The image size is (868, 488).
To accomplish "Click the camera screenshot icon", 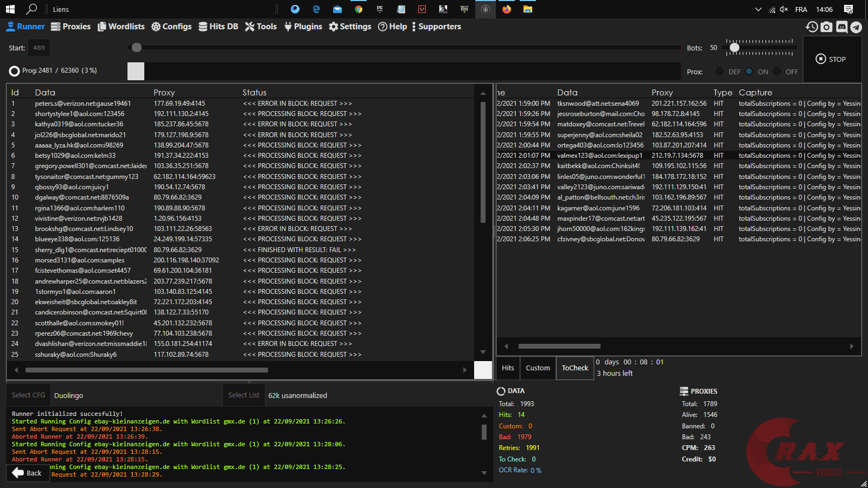I will tap(826, 27).
